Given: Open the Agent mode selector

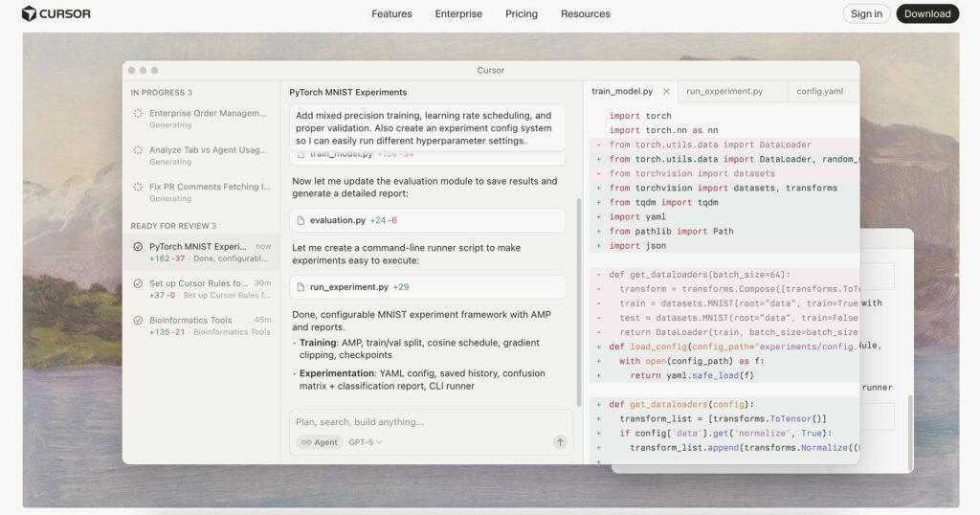Looking at the screenshot, I should click(x=320, y=442).
